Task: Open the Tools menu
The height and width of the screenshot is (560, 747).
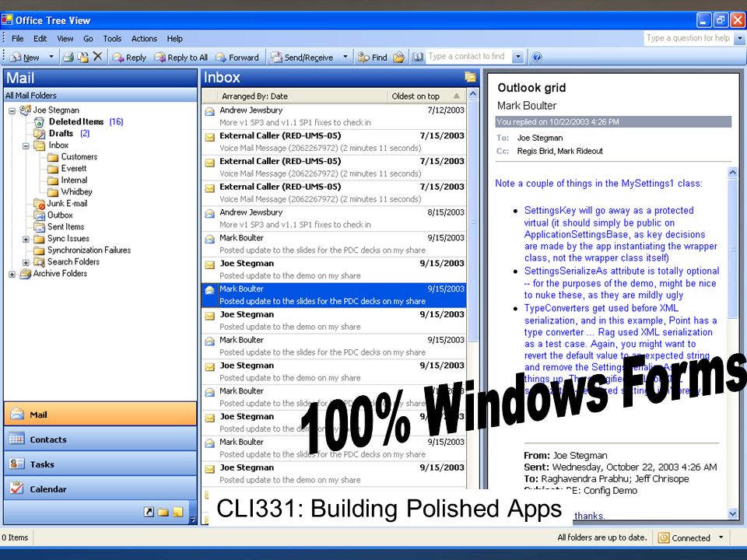Action: coord(112,39)
